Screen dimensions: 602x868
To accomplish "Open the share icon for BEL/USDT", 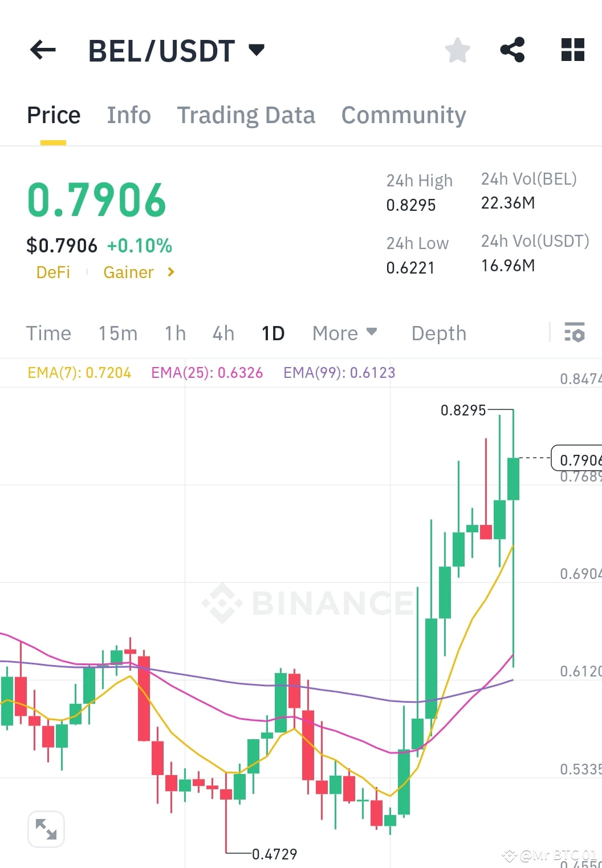I will pyautogui.click(x=512, y=50).
